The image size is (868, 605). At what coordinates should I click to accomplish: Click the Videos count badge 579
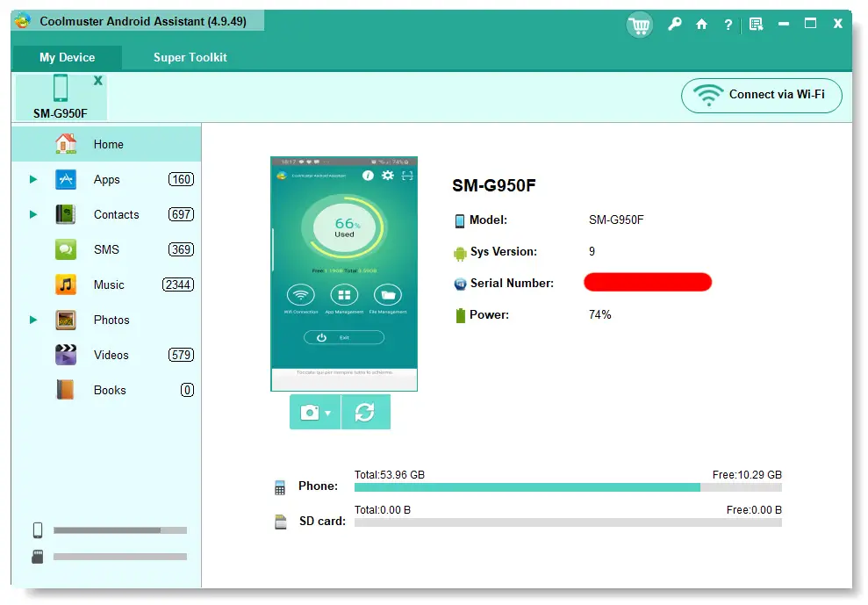coord(181,355)
